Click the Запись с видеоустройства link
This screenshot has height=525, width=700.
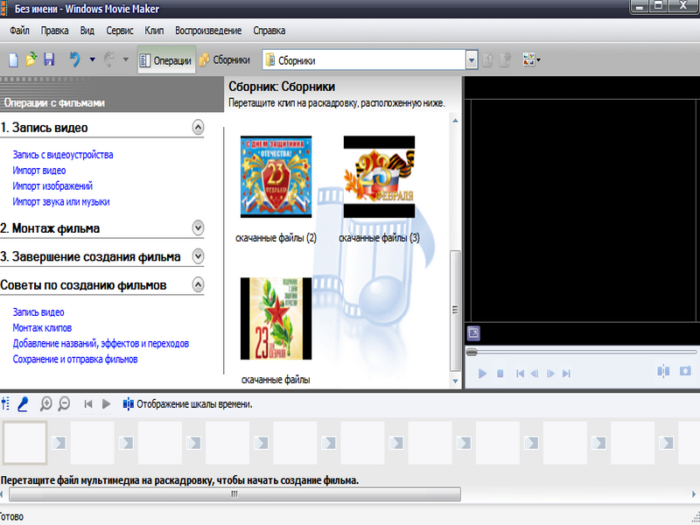[63, 154]
